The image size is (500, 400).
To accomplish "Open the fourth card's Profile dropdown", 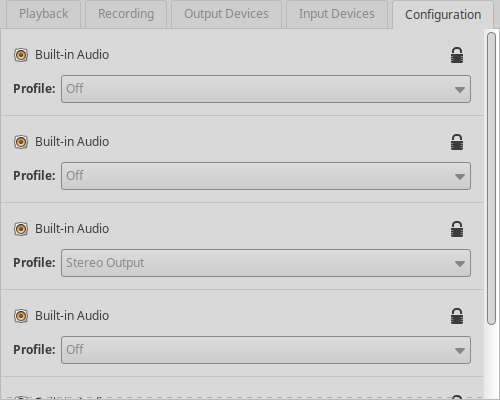I will [x=266, y=350].
